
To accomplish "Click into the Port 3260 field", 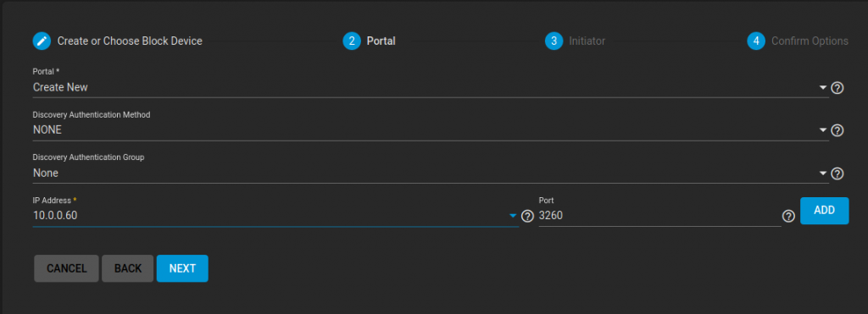I will 659,216.
